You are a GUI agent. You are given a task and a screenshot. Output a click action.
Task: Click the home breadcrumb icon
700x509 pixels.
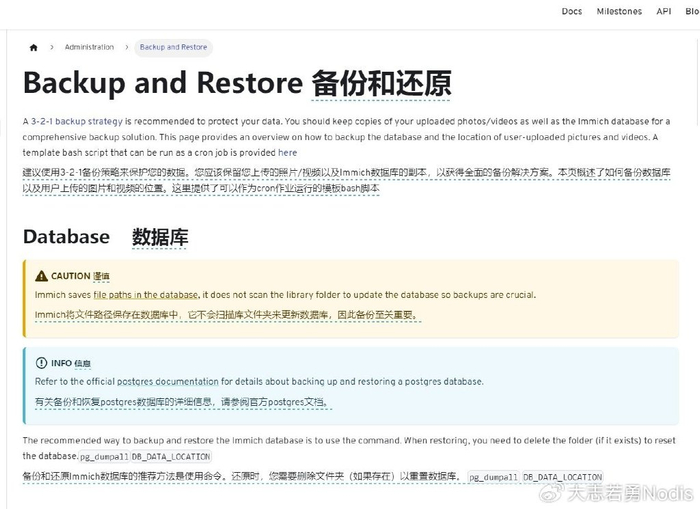[33, 47]
